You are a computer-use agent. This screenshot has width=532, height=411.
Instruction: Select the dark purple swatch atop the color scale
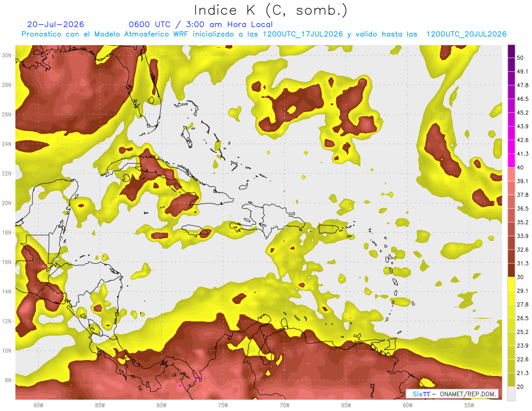click(x=511, y=51)
